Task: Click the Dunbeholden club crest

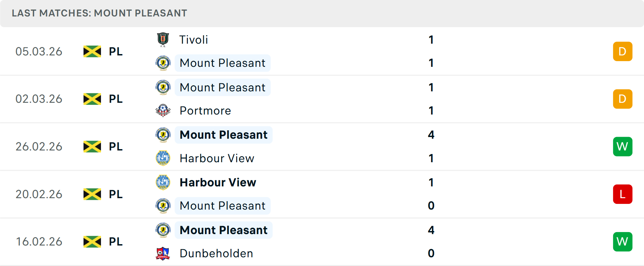Action: pos(163,253)
